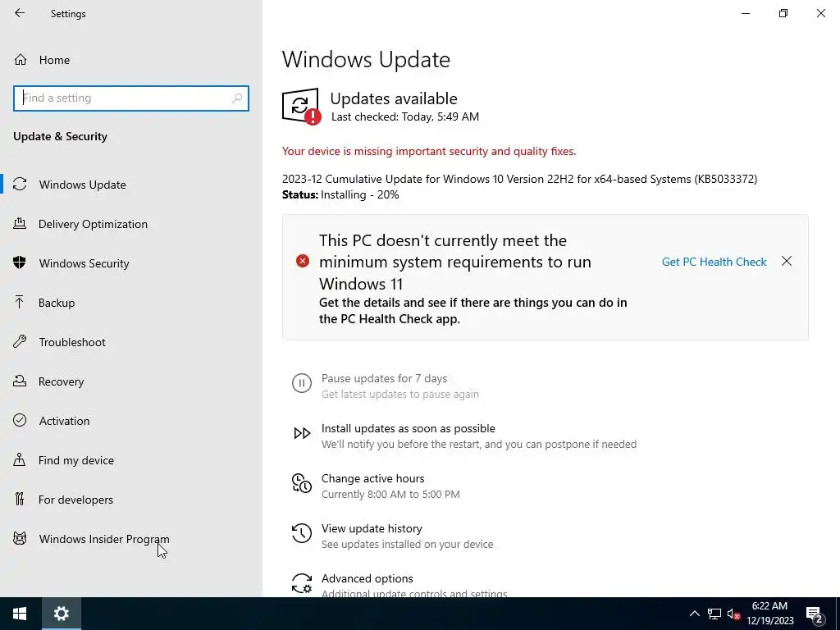Click the Activation checkmark icon
Image resolution: width=840 pixels, height=630 pixels.
(x=20, y=420)
